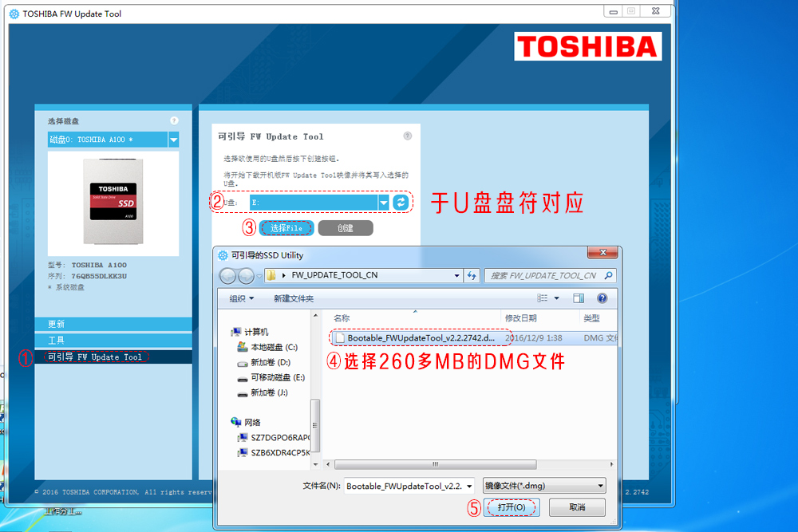Select the 更新 menu item
The width and height of the screenshot is (798, 532).
113,324
